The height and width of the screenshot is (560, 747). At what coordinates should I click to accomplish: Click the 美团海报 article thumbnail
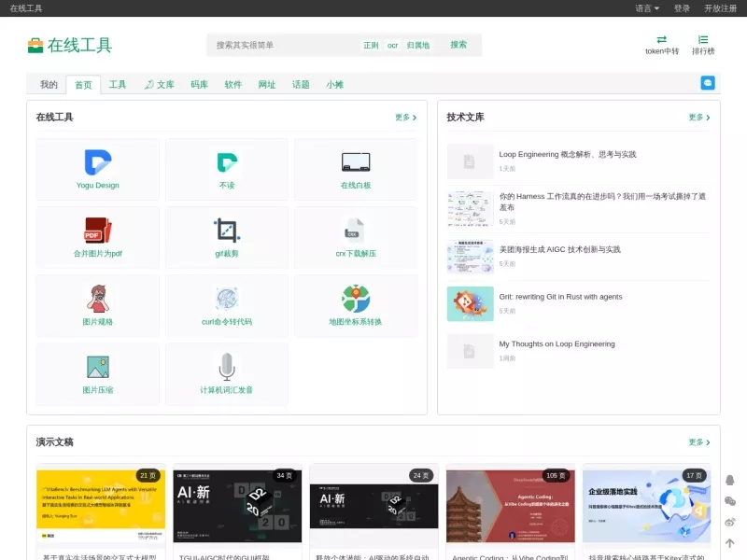tap(471, 256)
